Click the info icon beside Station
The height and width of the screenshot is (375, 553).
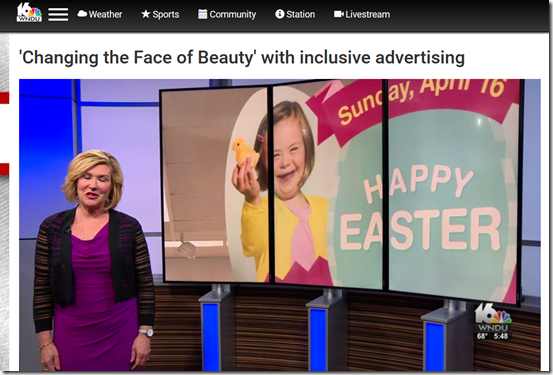[x=280, y=14]
